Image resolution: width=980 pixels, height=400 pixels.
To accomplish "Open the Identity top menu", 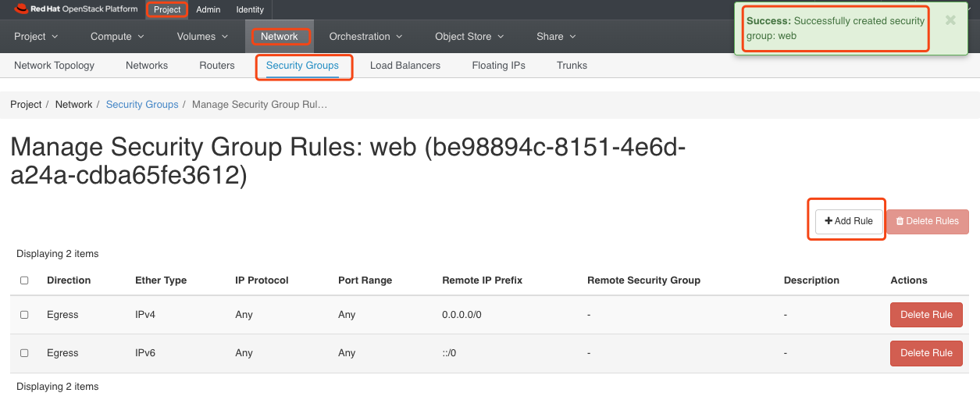I will pos(250,10).
